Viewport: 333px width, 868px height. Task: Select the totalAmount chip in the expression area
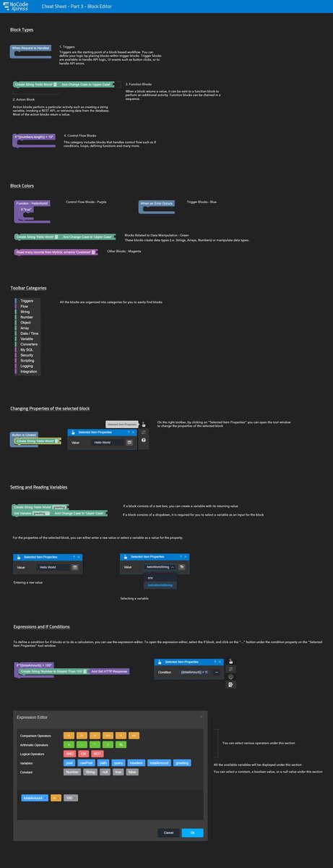click(34, 797)
